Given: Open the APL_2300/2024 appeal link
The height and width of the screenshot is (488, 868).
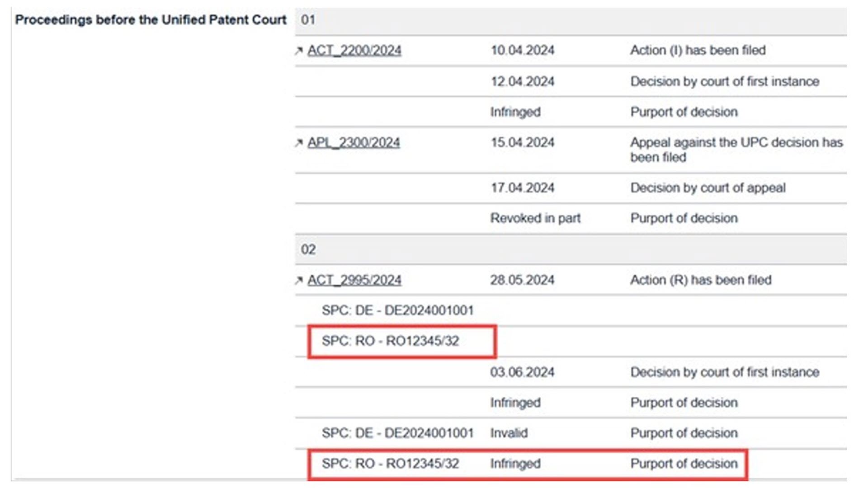Looking at the screenshot, I should [354, 143].
